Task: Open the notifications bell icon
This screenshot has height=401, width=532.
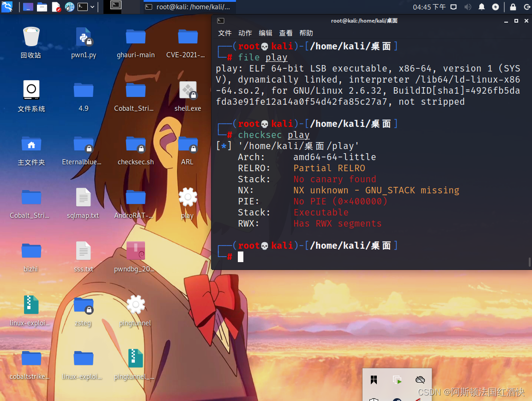Action: [x=482, y=7]
